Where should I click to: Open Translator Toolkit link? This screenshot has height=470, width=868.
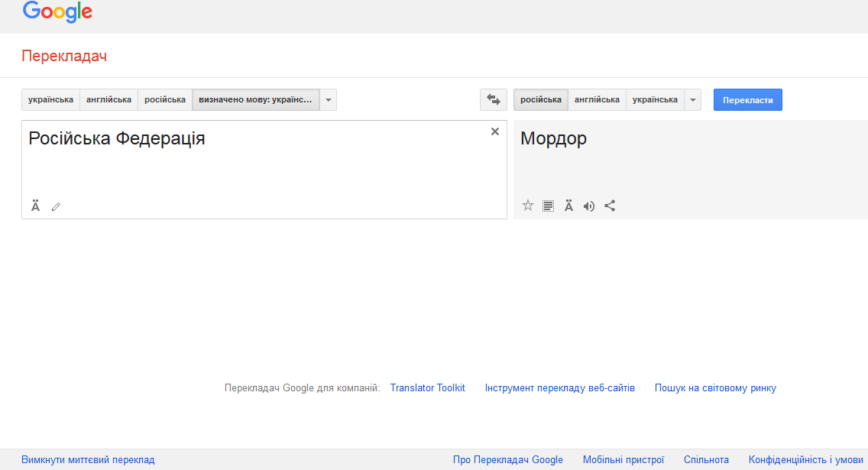pos(427,387)
